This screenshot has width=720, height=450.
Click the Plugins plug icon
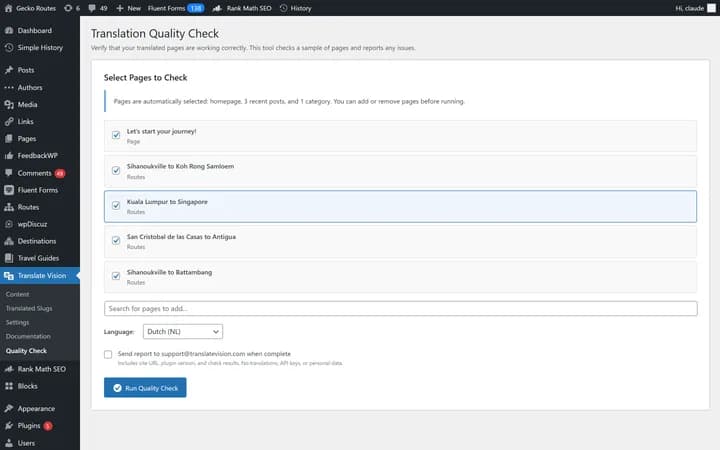pos(9,426)
